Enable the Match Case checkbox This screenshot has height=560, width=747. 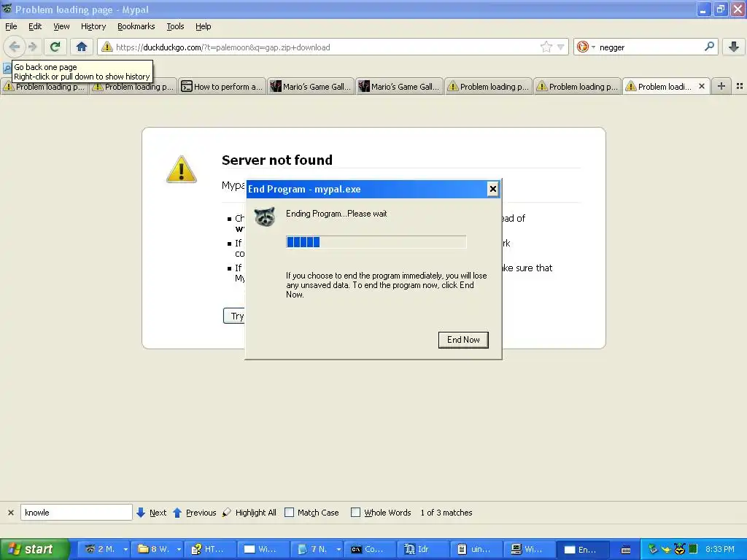(x=289, y=513)
